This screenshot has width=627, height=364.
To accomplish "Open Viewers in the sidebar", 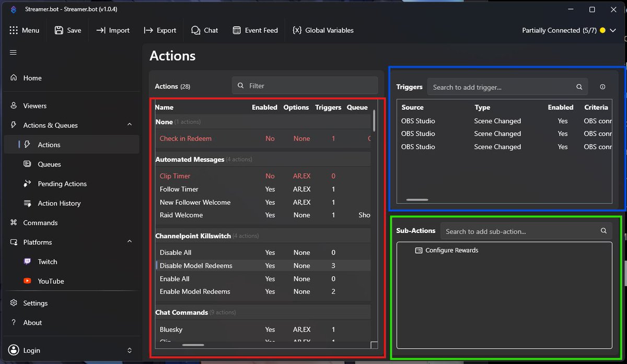I will click(72, 105).
